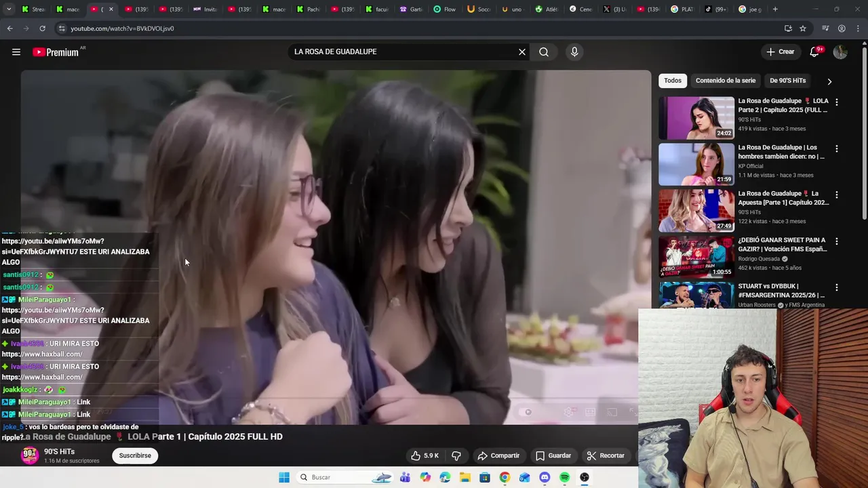Like the video with thumbs up
868x488 pixels.
point(425,455)
